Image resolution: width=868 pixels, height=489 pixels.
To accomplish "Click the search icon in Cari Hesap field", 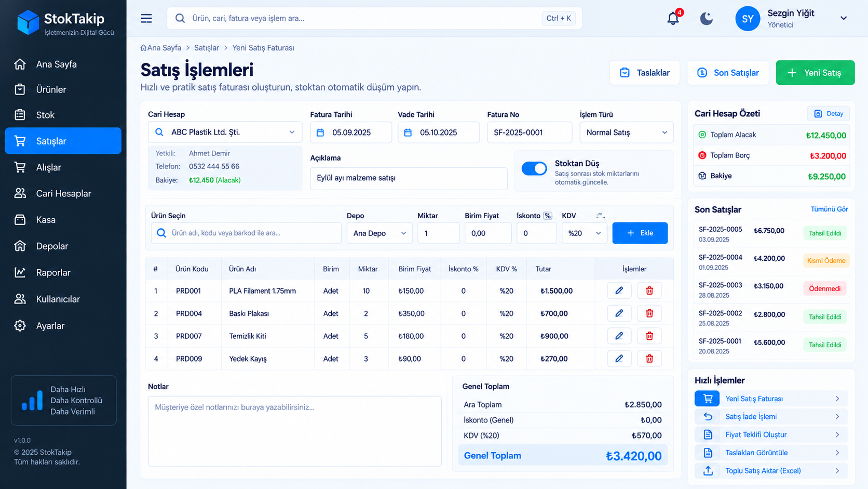I will (159, 132).
